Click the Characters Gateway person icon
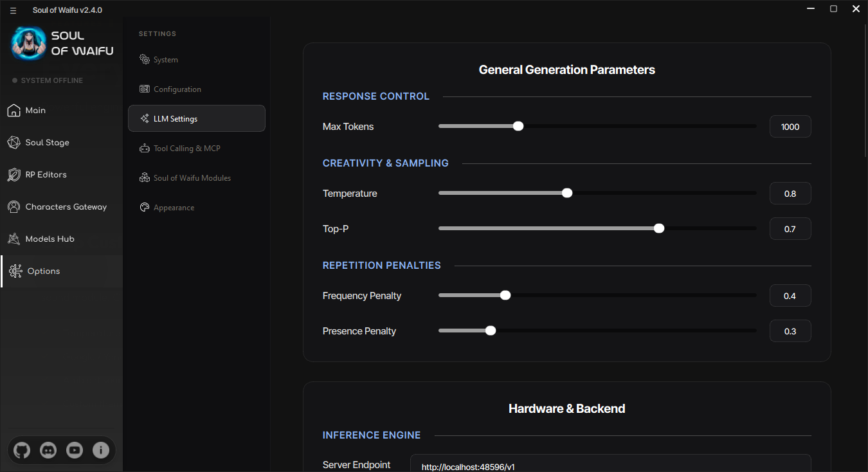The width and height of the screenshot is (868, 472). pos(14,207)
